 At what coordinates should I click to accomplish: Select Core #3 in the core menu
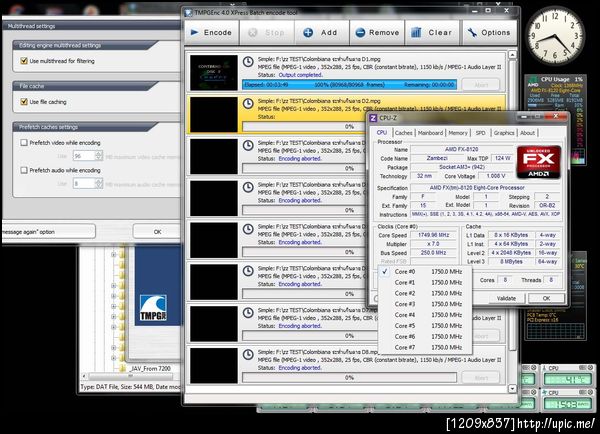(425, 304)
